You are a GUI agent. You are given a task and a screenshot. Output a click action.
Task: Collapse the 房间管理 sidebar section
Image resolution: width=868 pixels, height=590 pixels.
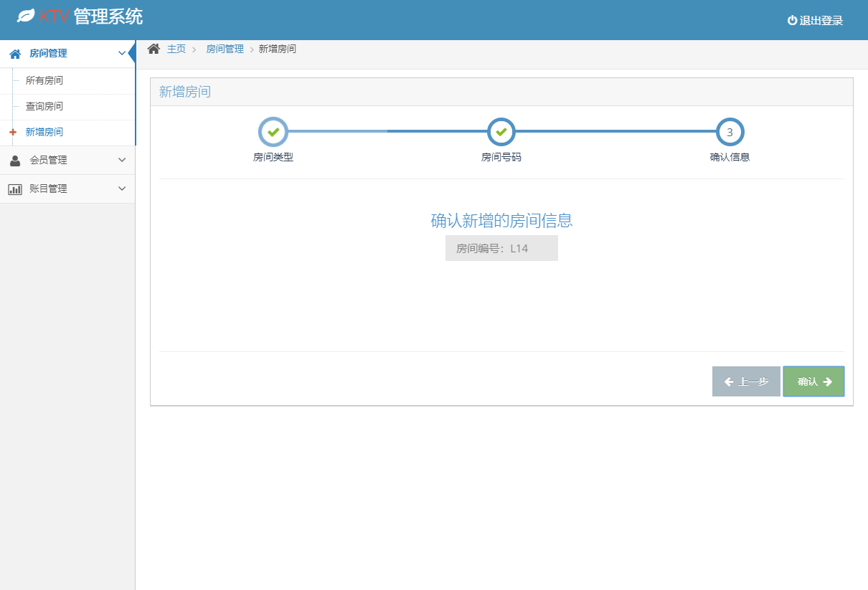coord(122,53)
